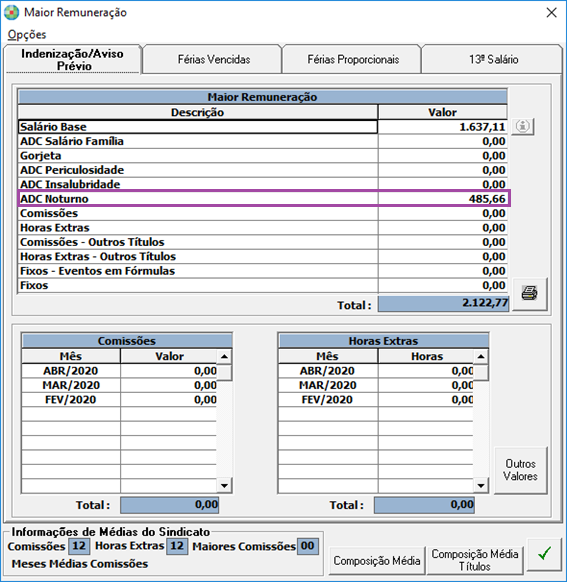Select FEV/2020 in the Horas Extras table

(x=328, y=400)
